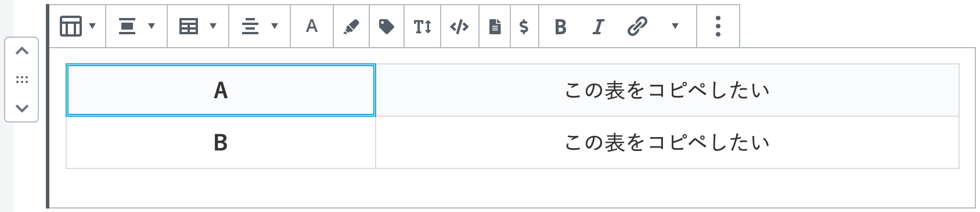Toggle bold formatting
The height and width of the screenshot is (212, 980).
(x=560, y=27)
